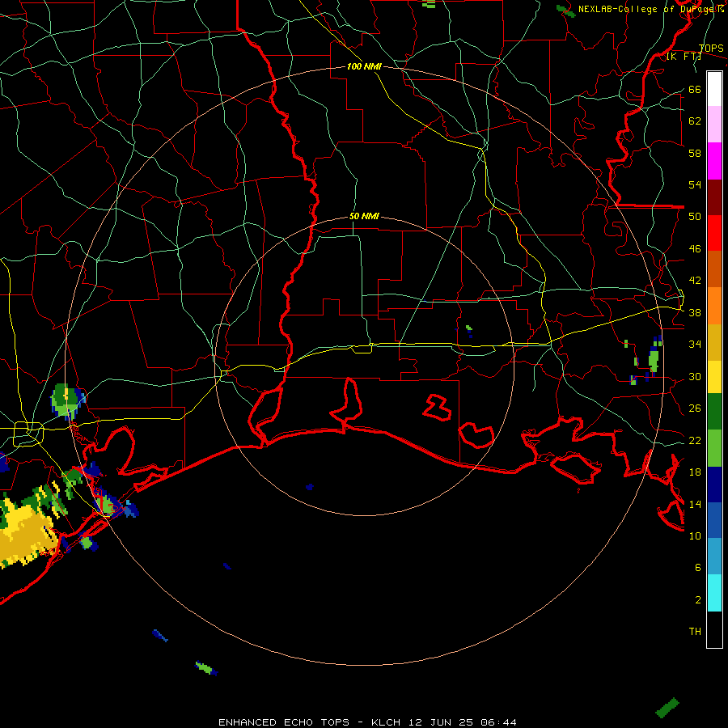Viewport: 728px width, 728px height.
Task: Click the white 66 K FT legend swatch
Action: (x=714, y=89)
